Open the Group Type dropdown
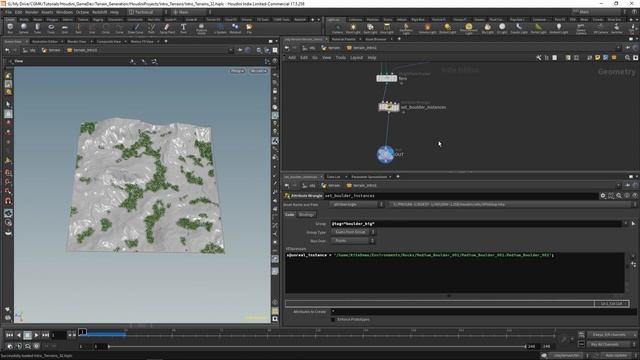The width and height of the screenshot is (640, 360). point(353,232)
